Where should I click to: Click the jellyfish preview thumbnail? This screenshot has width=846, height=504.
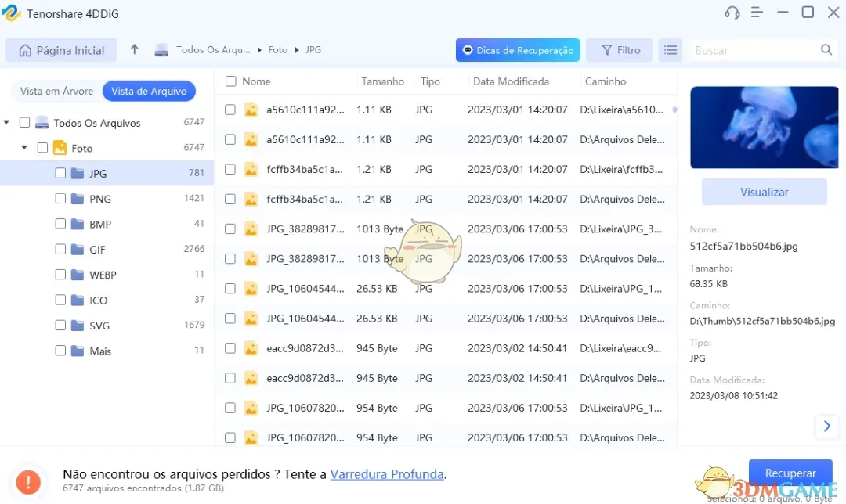764,127
